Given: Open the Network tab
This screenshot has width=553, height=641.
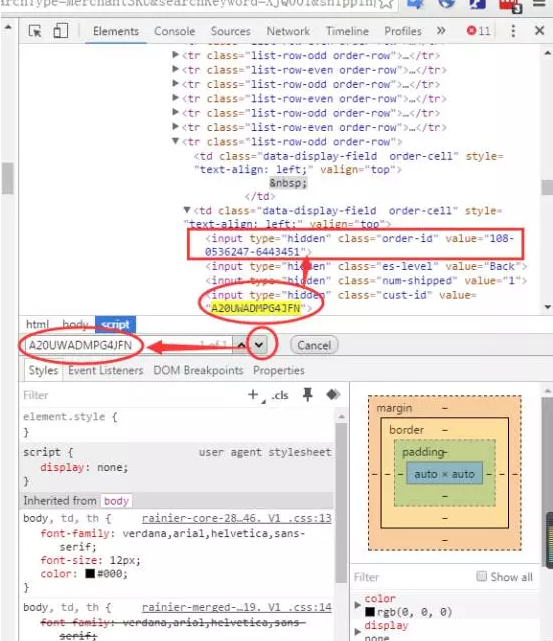Looking at the screenshot, I should [288, 31].
